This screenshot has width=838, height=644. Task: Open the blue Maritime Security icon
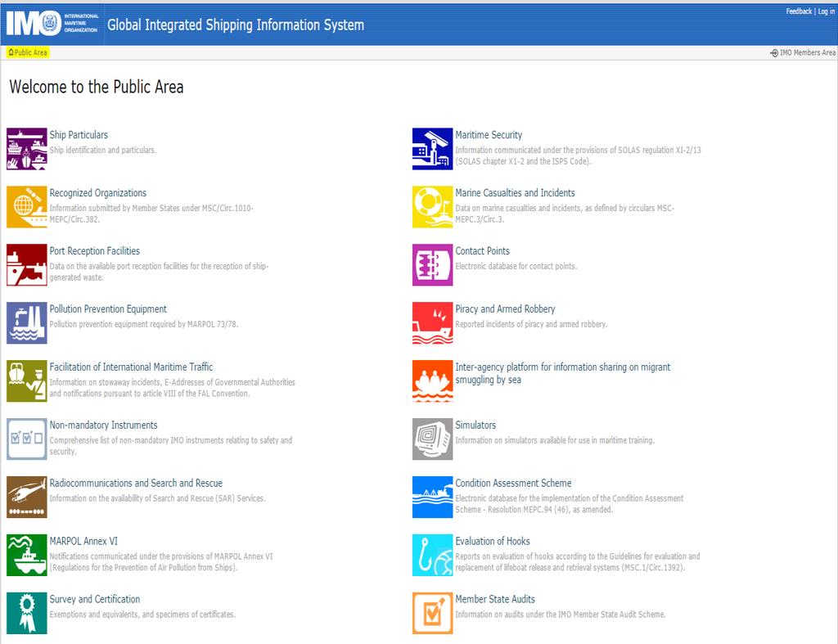[x=432, y=149]
